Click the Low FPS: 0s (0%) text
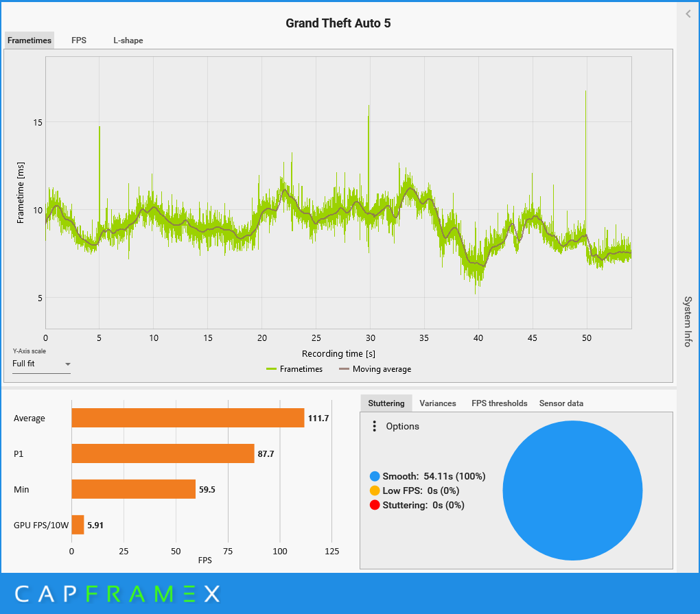This screenshot has height=614, width=700. (421, 491)
